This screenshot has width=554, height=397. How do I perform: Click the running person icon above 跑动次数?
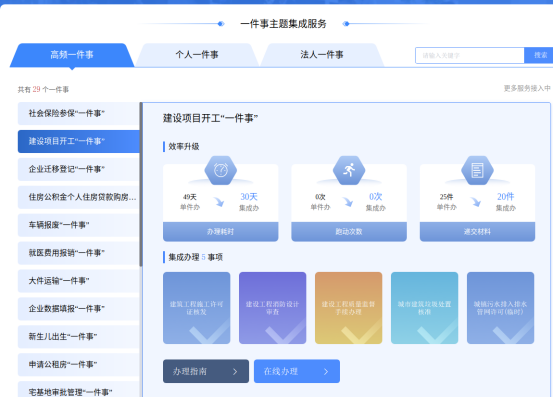pyautogui.click(x=349, y=170)
